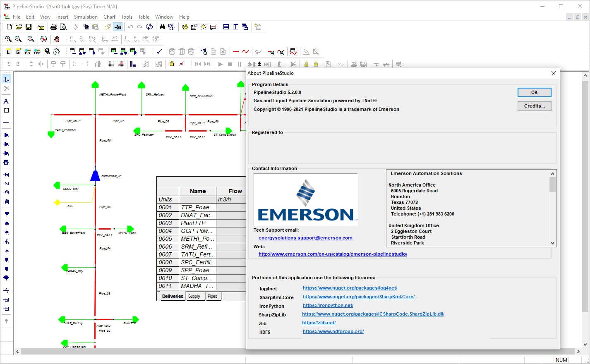Open the Credits... dialog
The width and height of the screenshot is (590, 364).
[x=534, y=106]
